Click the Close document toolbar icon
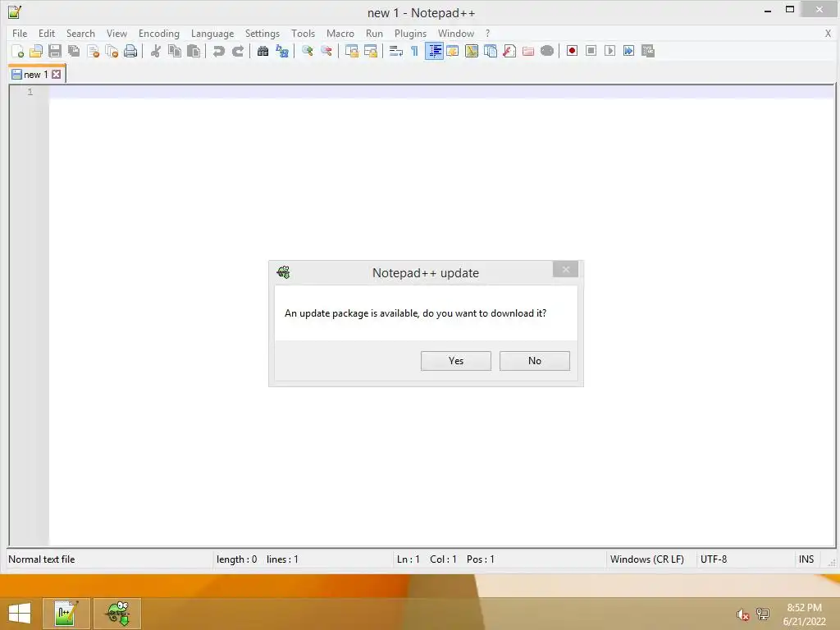The height and width of the screenshot is (630, 840). (x=93, y=51)
